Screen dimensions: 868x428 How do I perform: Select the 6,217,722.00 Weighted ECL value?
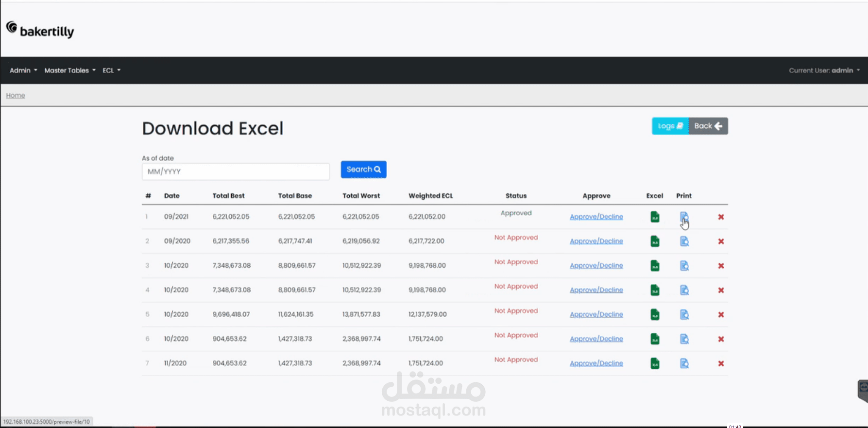point(426,241)
